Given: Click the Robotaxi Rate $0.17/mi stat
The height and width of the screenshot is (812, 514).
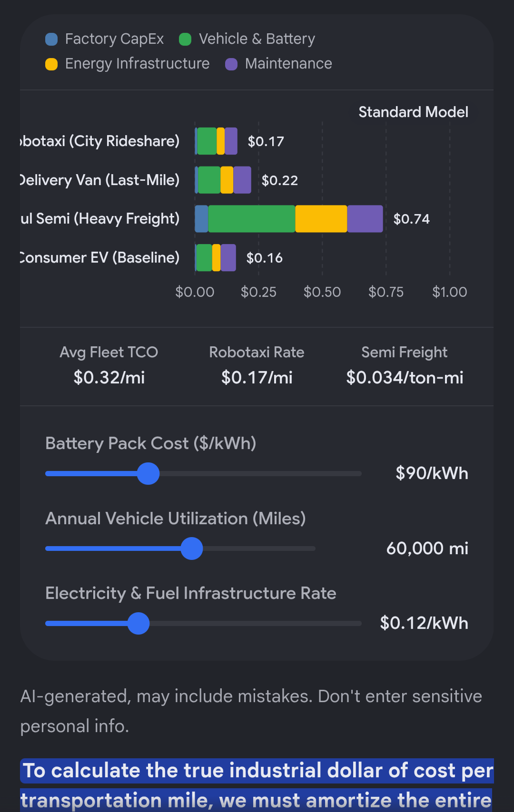Looking at the screenshot, I should tap(257, 378).
